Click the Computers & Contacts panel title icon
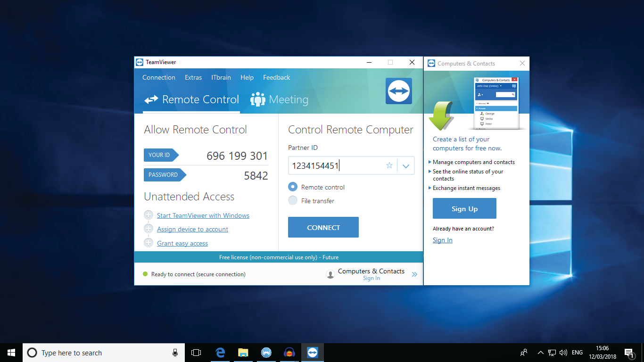Screen dimensions: 644x362 [431, 63]
